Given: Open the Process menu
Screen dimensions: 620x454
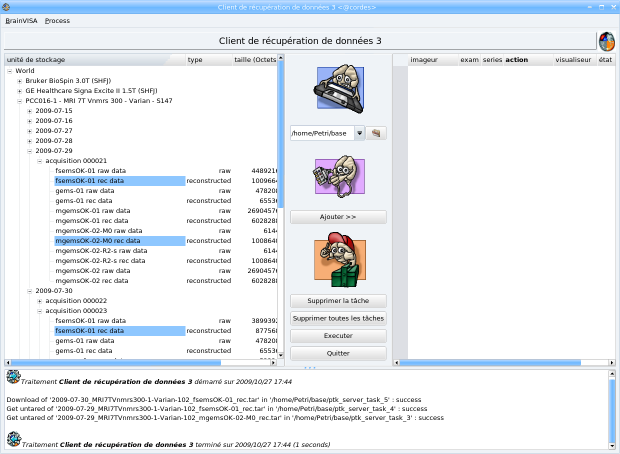Looking at the screenshot, I should [x=57, y=20].
